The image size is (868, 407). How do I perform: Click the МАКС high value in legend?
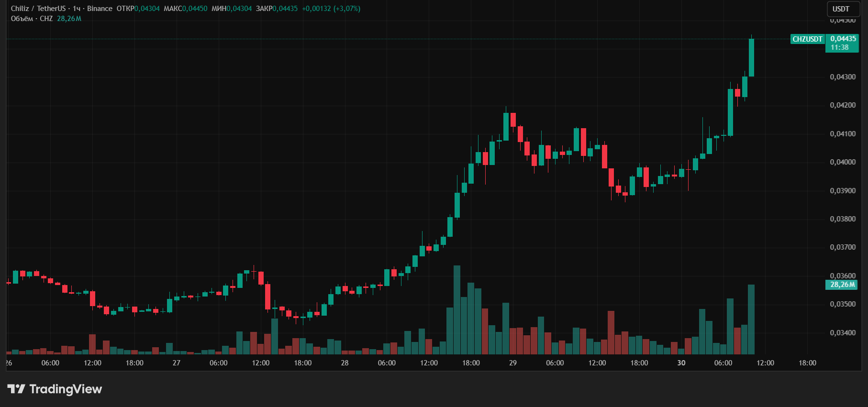pos(195,9)
